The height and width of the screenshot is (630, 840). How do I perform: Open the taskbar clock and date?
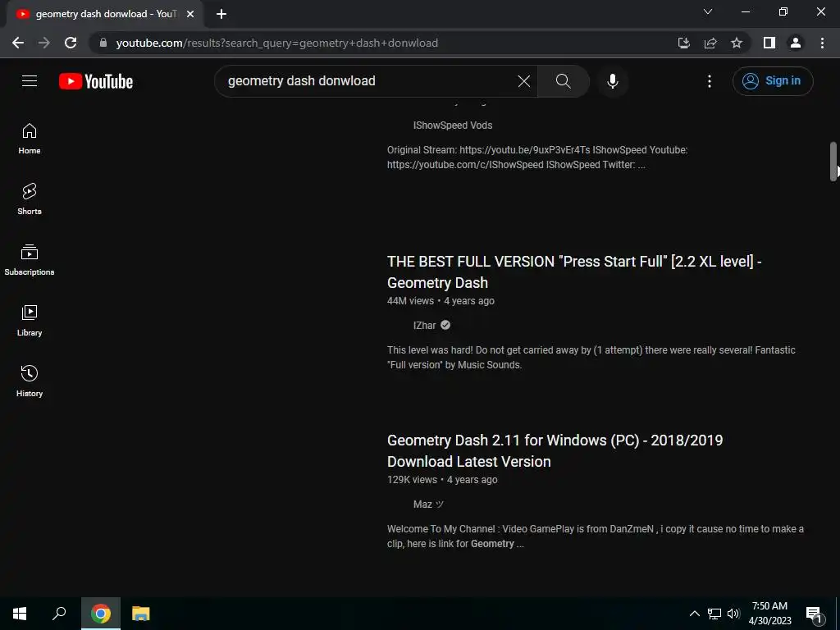pos(769,614)
